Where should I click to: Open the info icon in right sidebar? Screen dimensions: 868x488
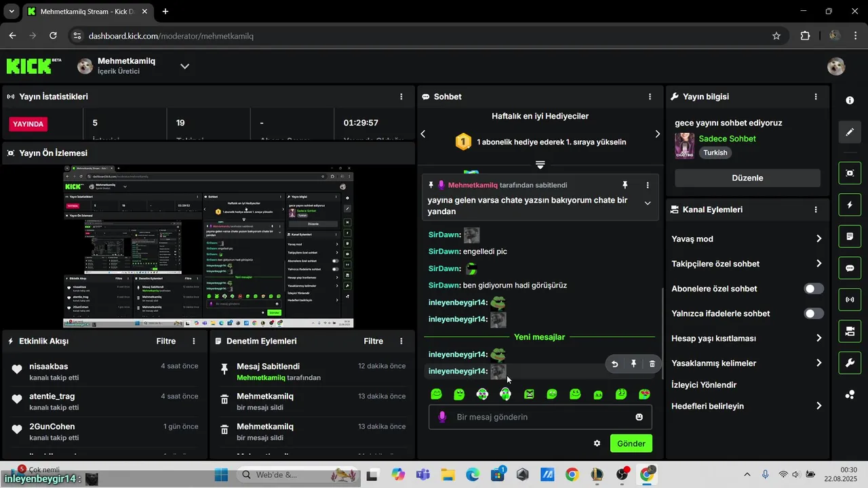(850, 100)
